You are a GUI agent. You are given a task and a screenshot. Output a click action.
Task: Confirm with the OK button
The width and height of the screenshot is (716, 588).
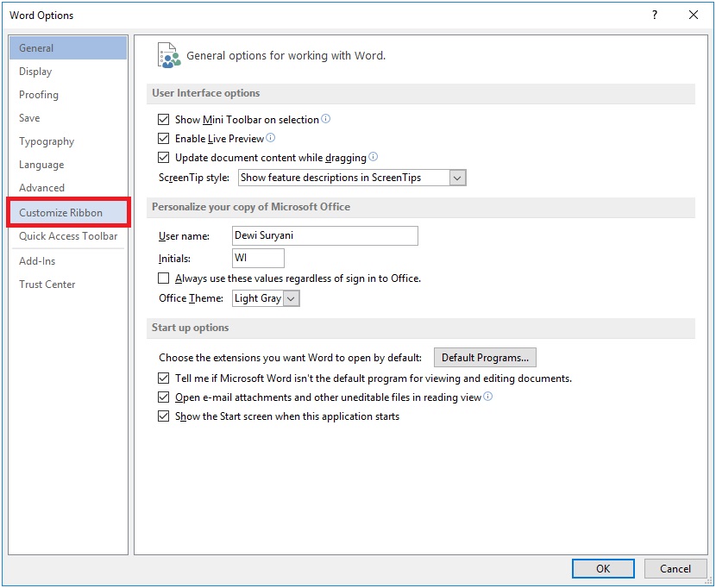point(603,568)
